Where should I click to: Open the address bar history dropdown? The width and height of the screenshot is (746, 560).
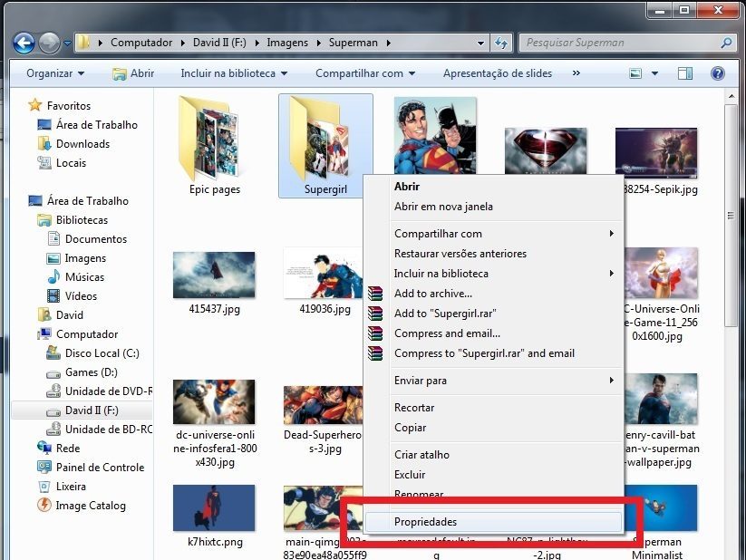(480, 43)
